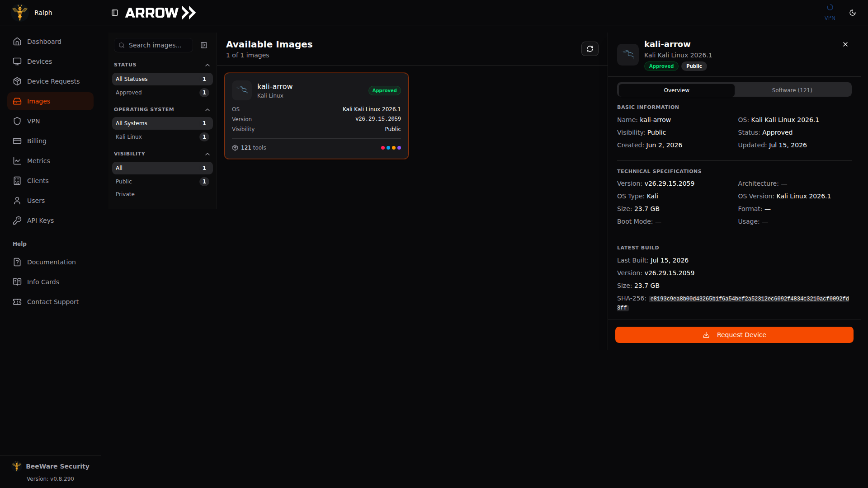Open API Keys key icon

(x=17, y=221)
